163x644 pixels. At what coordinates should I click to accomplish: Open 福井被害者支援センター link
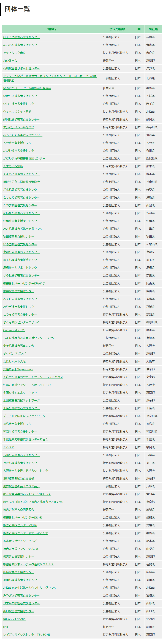[19, 291]
